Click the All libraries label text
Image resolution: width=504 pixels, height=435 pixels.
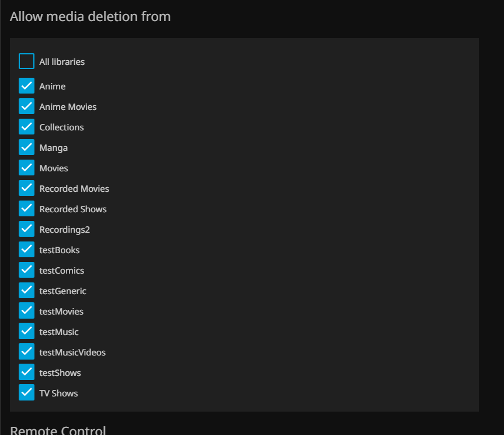(x=62, y=61)
